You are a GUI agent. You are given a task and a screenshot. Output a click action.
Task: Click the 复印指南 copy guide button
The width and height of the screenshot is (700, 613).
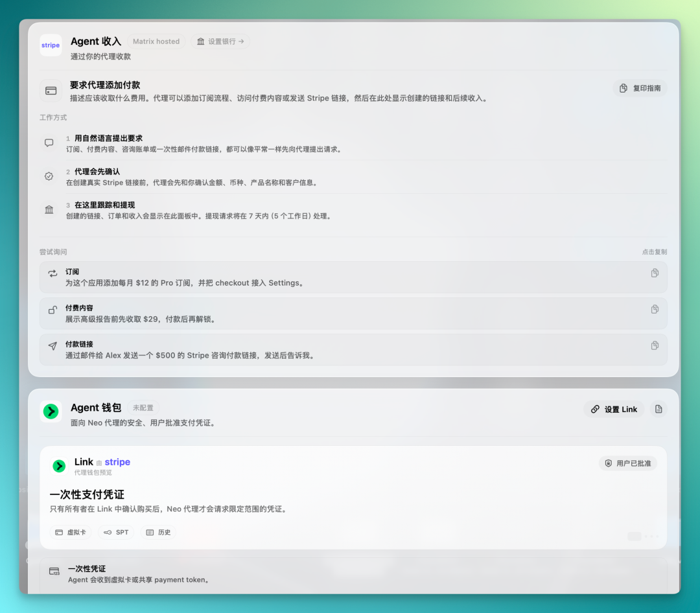(640, 88)
